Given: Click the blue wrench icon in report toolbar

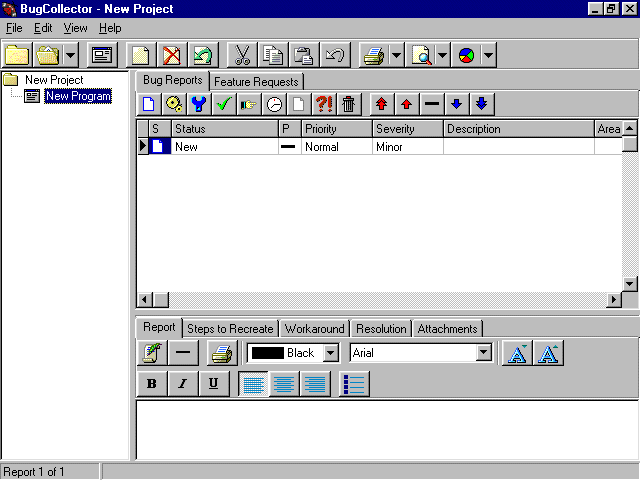Looking at the screenshot, I should click(198, 104).
